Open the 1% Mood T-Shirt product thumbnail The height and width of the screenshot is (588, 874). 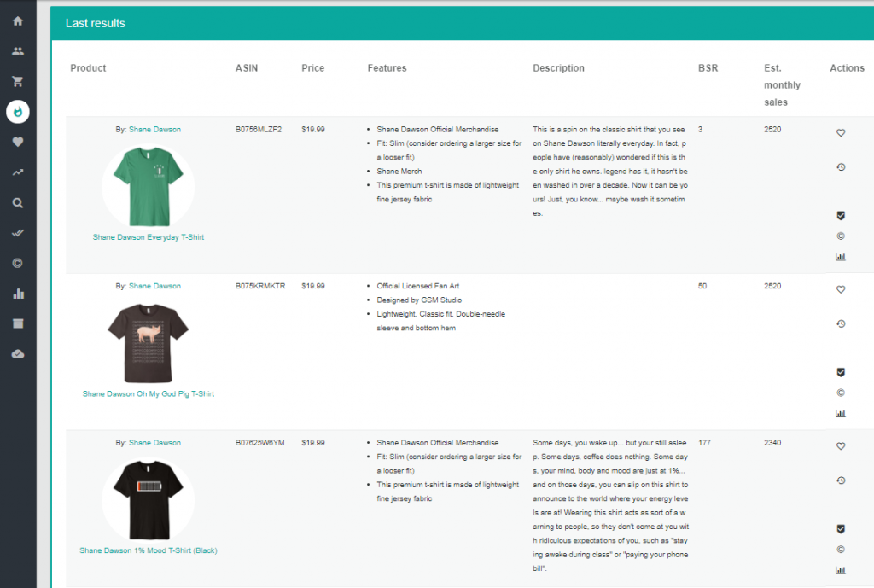click(x=148, y=498)
